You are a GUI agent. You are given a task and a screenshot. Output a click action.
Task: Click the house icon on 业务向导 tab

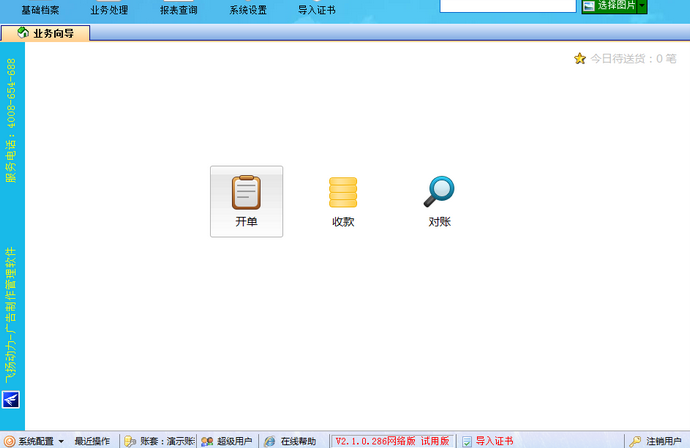tap(23, 33)
